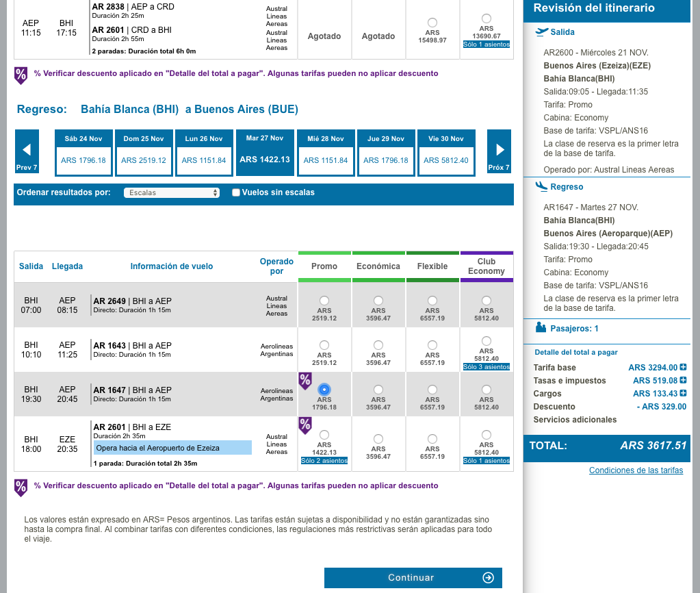The image size is (700, 593).
Task: Expand Tasas e impuestos breakdown
Action: pos(683,381)
